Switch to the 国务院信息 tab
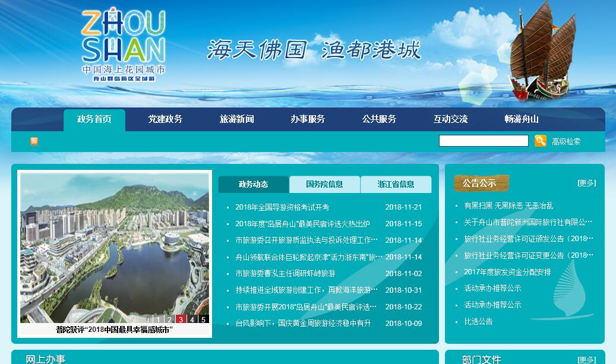The width and height of the screenshot is (616, 364). click(x=324, y=184)
